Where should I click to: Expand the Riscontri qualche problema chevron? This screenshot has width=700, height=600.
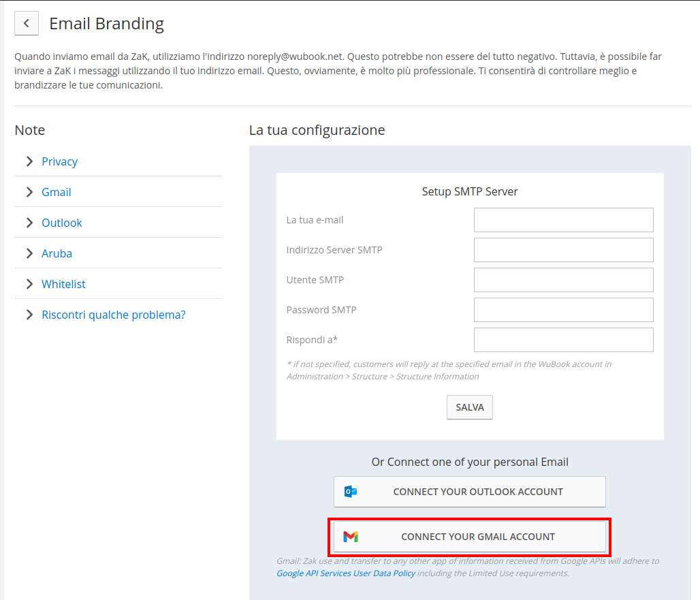point(29,315)
